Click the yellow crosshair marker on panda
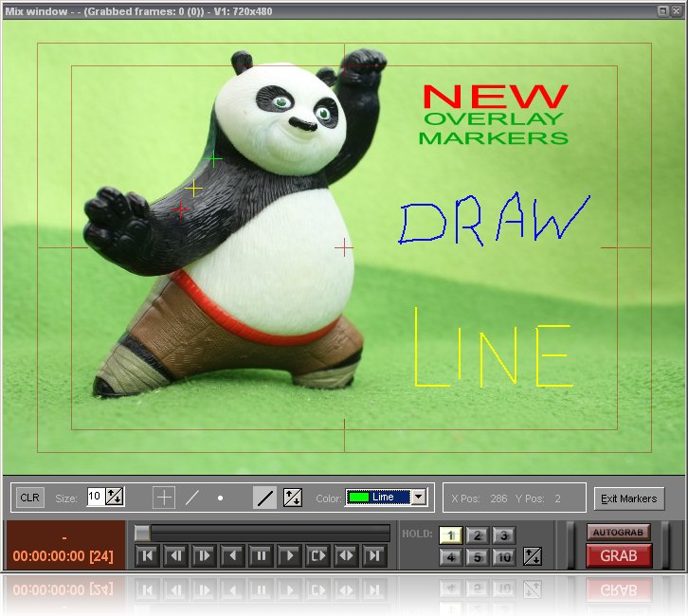Viewport: 688px width, 616px height. pos(193,189)
